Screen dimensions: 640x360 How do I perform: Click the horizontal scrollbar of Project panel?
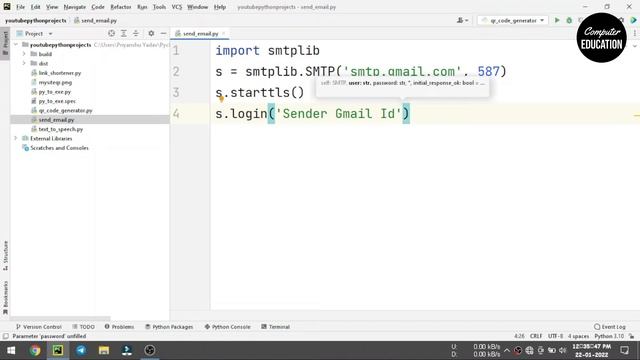[x=60, y=318]
